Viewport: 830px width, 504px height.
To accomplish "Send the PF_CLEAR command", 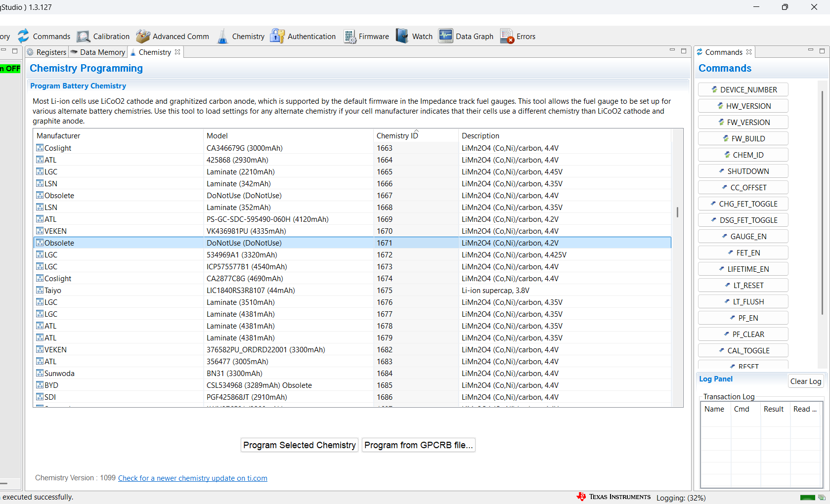I will (x=743, y=334).
